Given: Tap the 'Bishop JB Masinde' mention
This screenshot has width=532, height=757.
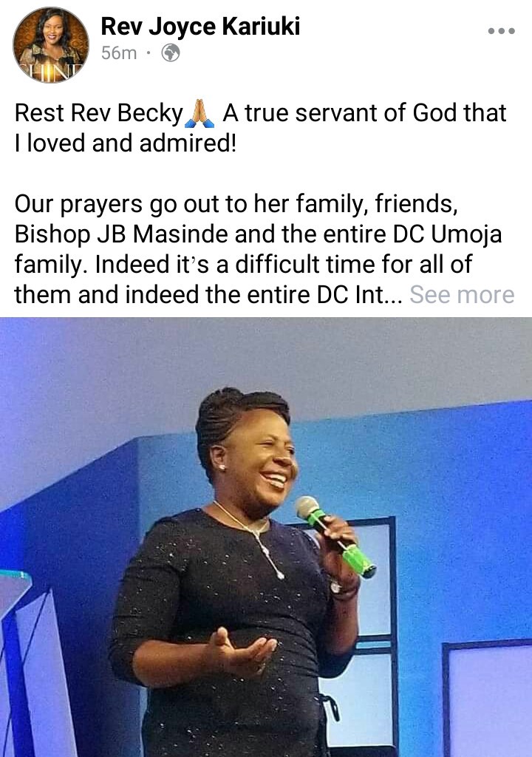Looking at the screenshot, I should point(120,234).
